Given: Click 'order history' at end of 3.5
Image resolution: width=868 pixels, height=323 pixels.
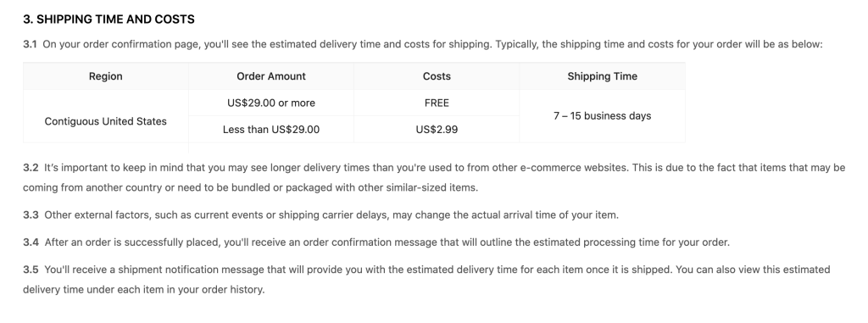Looking at the screenshot, I should click(x=232, y=289).
